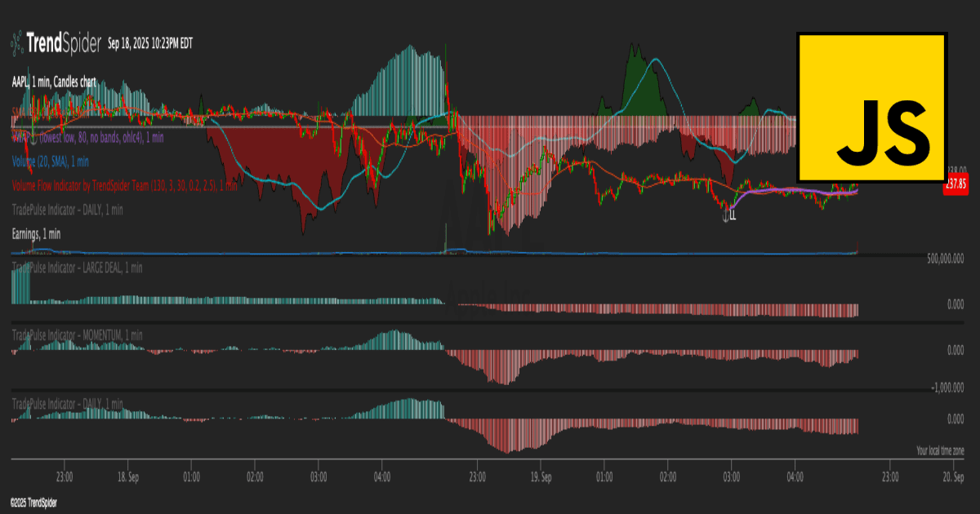This screenshot has height=514, width=980.
Task: Select the AAPL, 1 min, Candles chart label
Action: 51,82
